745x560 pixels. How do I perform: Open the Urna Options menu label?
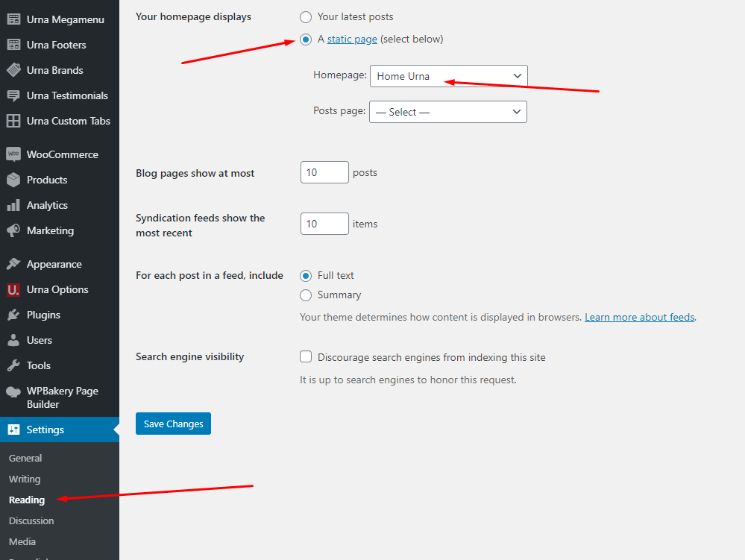tap(57, 290)
